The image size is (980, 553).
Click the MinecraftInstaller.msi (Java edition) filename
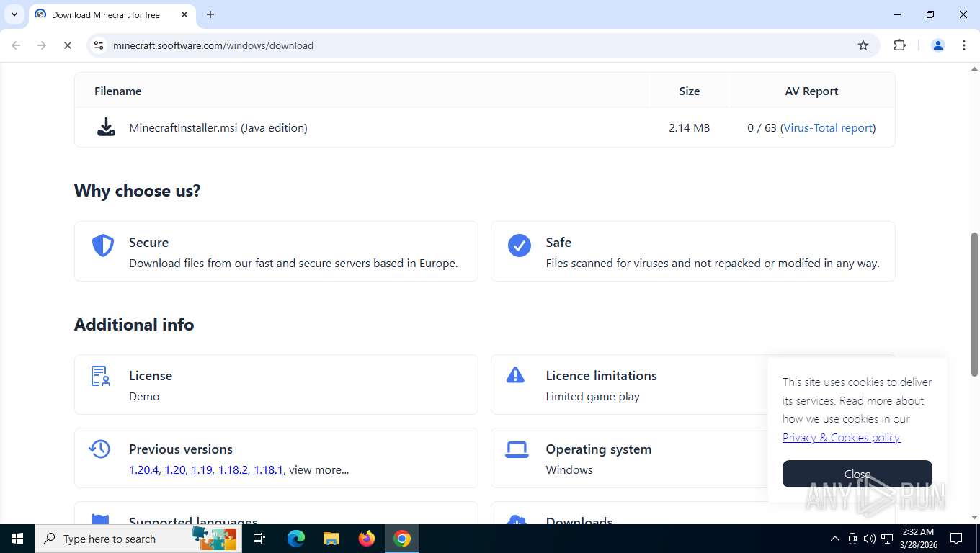(218, 127)
